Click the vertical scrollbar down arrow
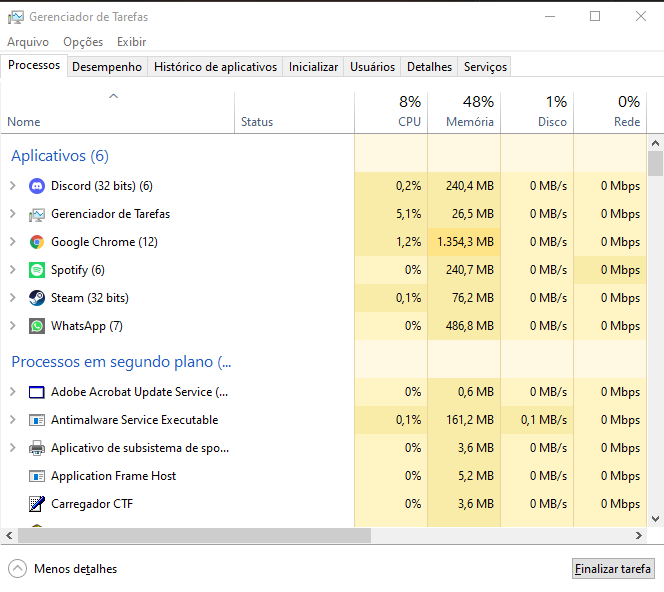664x592 pixels. point(656,519)
